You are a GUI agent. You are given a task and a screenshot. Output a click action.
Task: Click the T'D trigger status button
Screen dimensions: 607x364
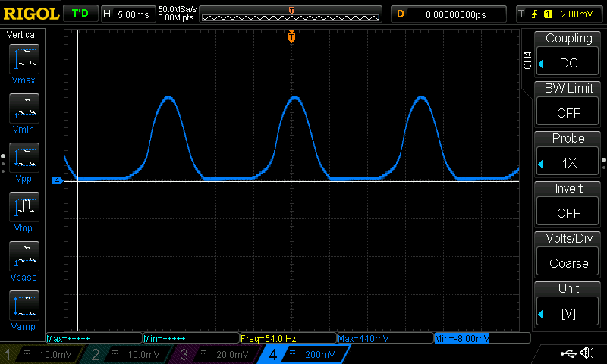pos(80,14)
